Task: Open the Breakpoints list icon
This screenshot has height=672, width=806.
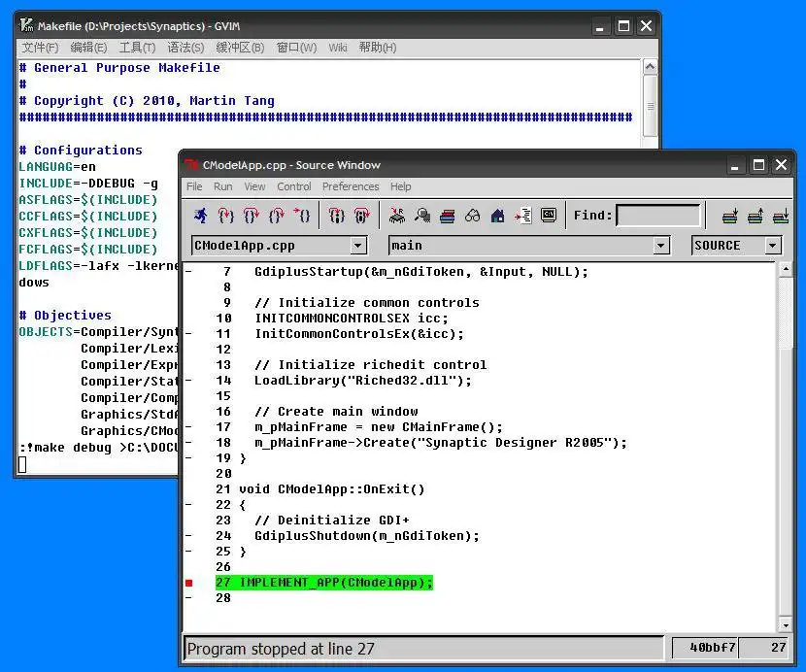Action: (x=522, y=216)
